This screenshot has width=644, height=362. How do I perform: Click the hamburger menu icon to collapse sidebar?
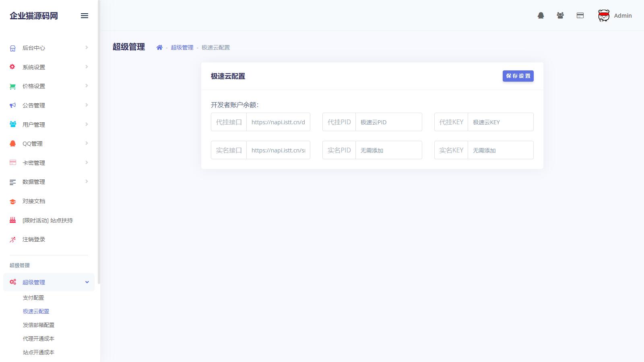(85, 16)
